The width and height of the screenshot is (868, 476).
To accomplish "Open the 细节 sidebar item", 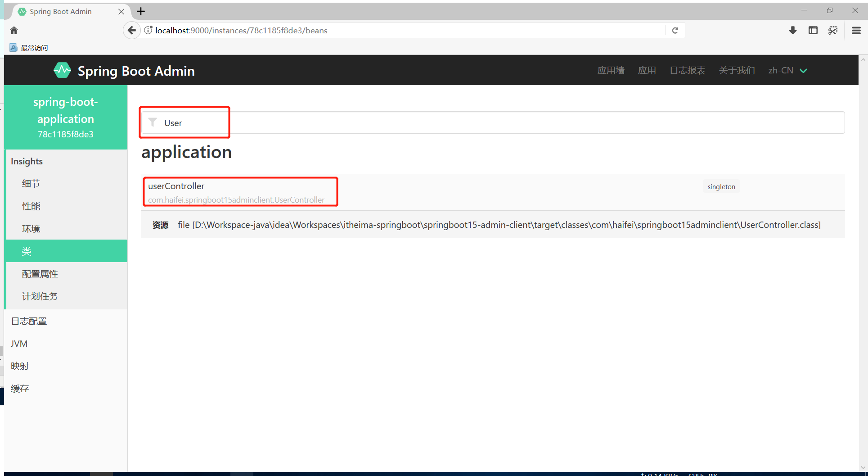I will pyautogui.click(x=67, y=183).
